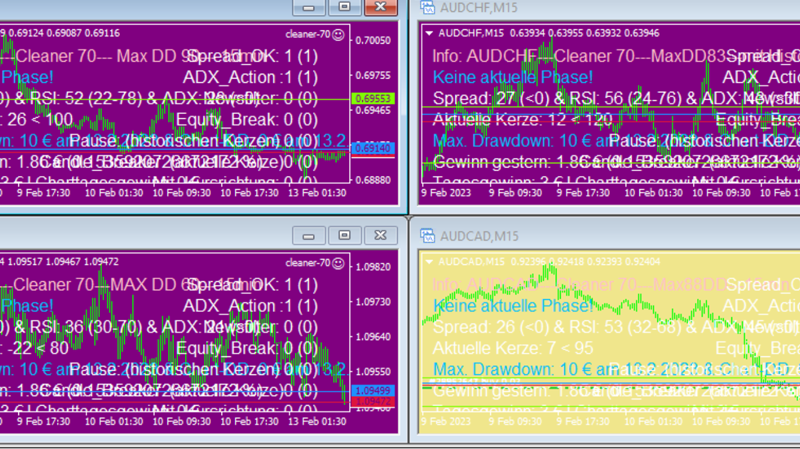Click AUDCHF quotes '0.63934 0.63955 0.63932 0.63946'

click(x=585, y=33)
